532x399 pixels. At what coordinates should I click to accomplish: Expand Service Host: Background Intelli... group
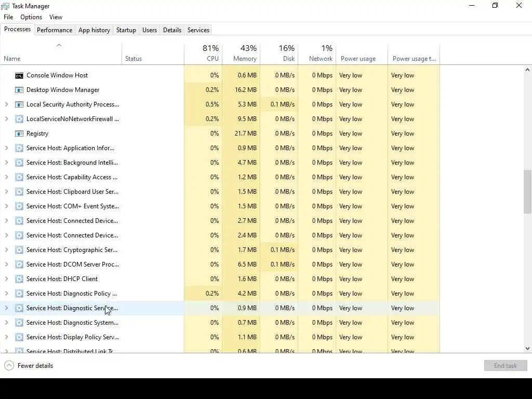point(6,163)
